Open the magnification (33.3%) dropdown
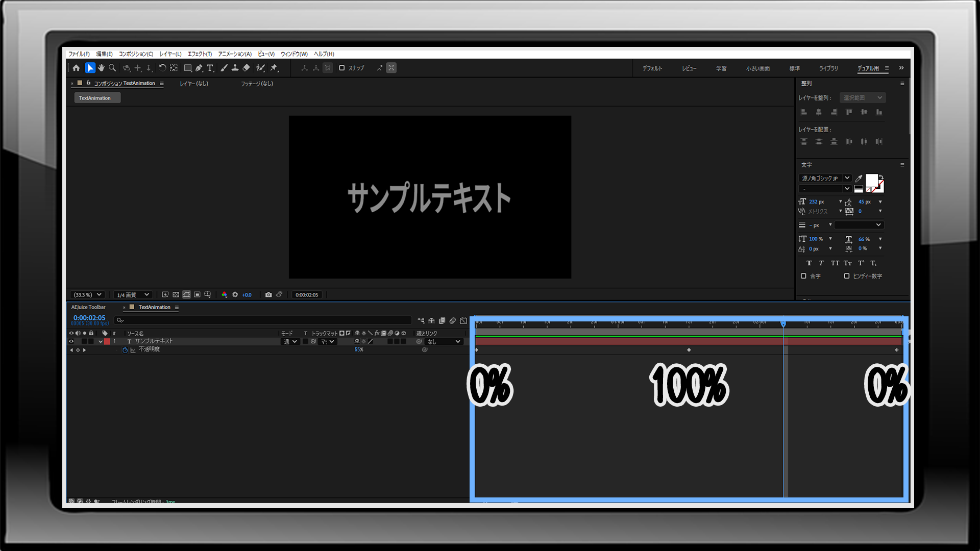Screen dimensions: 980x551 pos(87,295)
